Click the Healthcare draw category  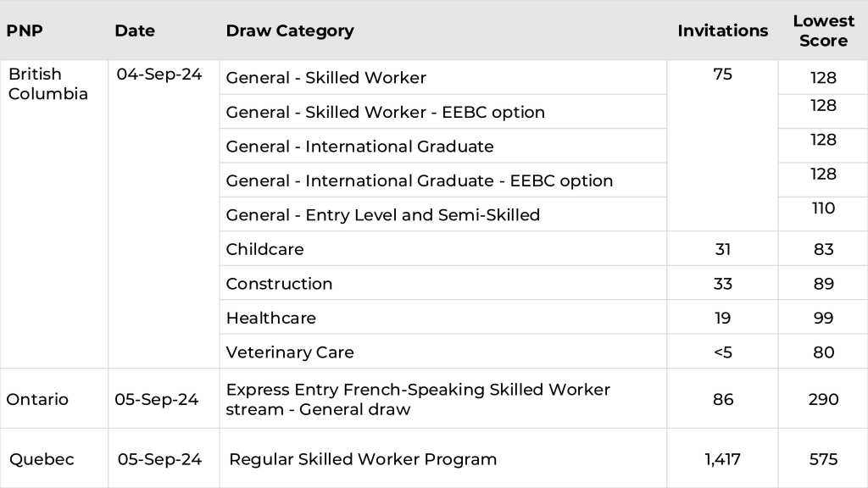point(270,318)
